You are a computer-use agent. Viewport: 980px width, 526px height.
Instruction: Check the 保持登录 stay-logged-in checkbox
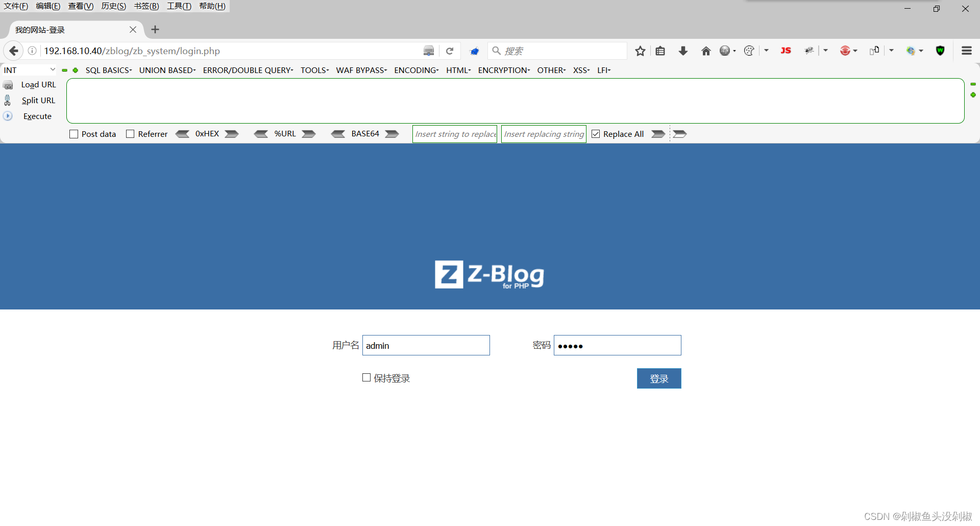[366, 377]
